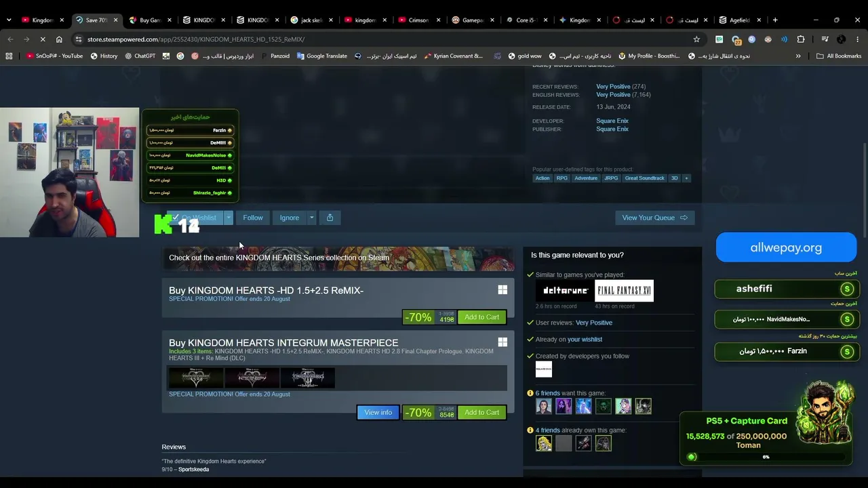Close the active Save 70% tab

(115, 20)
